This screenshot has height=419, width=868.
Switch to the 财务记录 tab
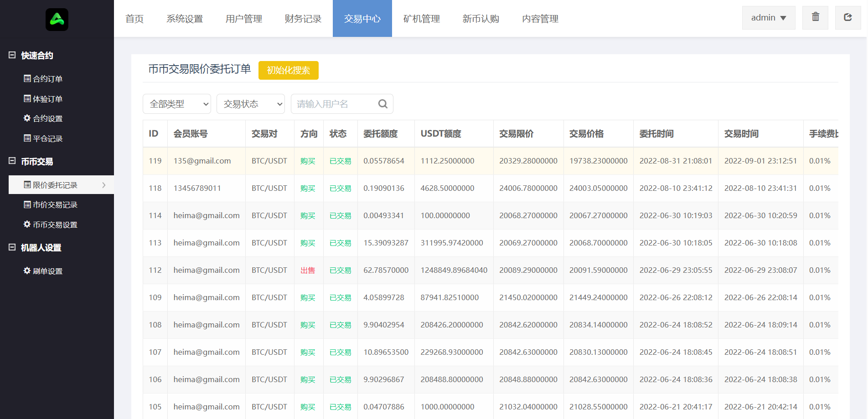[303, 19]
